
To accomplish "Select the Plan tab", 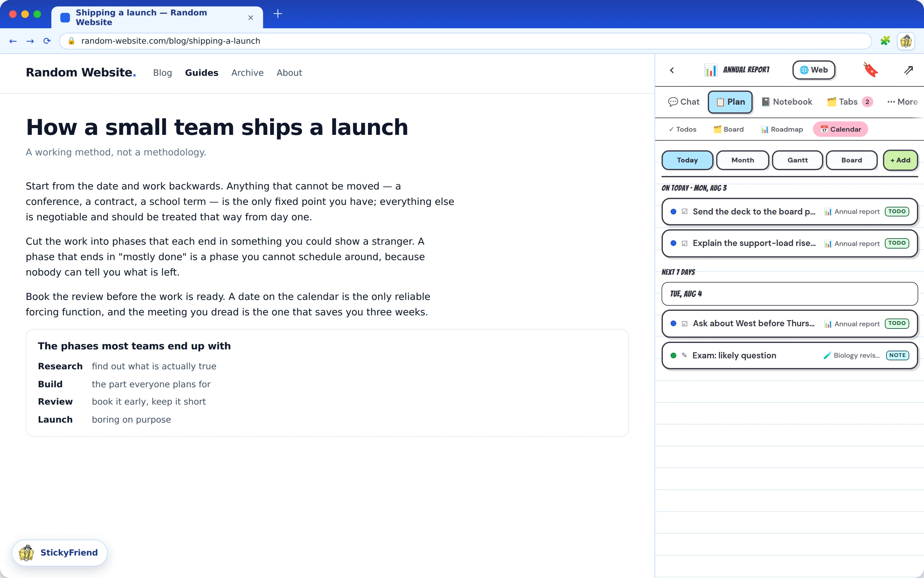I will tap(730, 102).
